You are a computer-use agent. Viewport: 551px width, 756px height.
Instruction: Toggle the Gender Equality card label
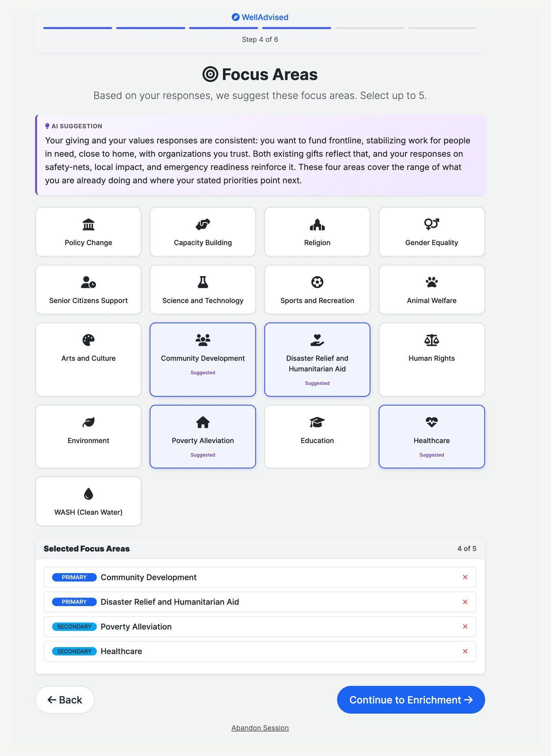tap(431, 243)
